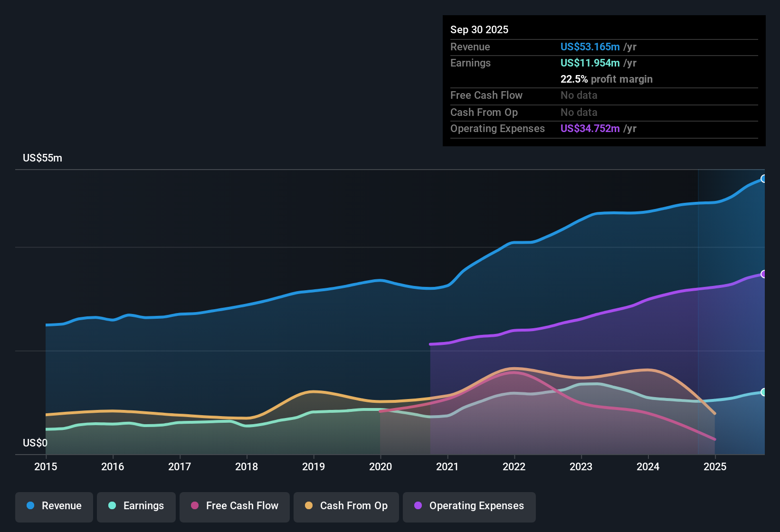Toggle the Earnings legend button
Viewport: 780px width, 532px height.
[x=136, y=507]
